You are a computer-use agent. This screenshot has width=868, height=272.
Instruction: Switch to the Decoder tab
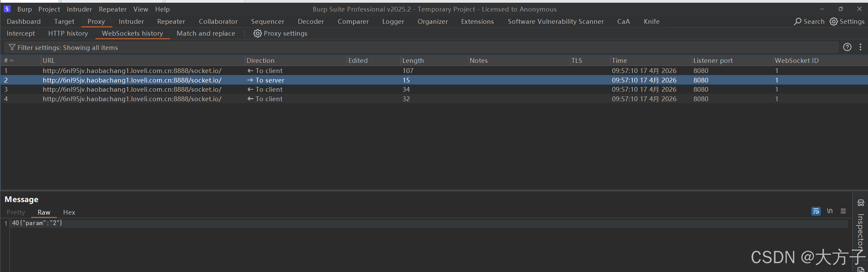coord(311,21)
